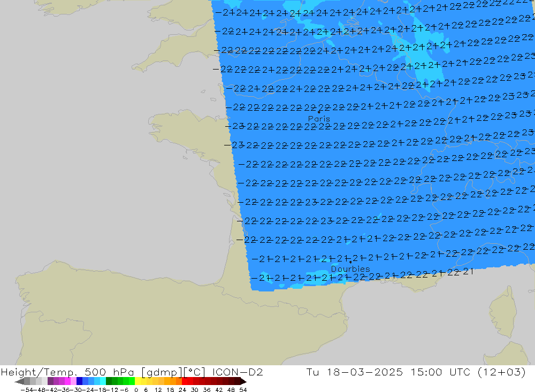The image size is (535, 392).
Task: Select the Dourbies marker dot on map
Action: click(350, 262)
